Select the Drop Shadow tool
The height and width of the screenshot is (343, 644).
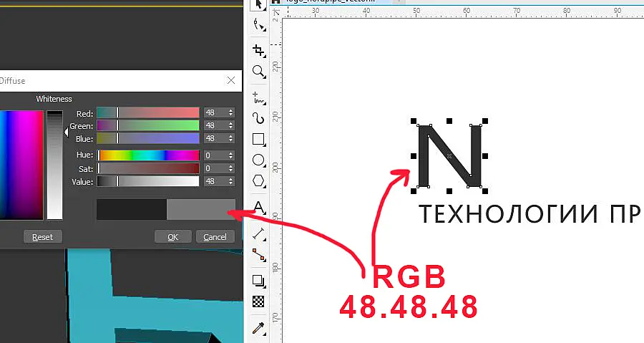[258, 281]
